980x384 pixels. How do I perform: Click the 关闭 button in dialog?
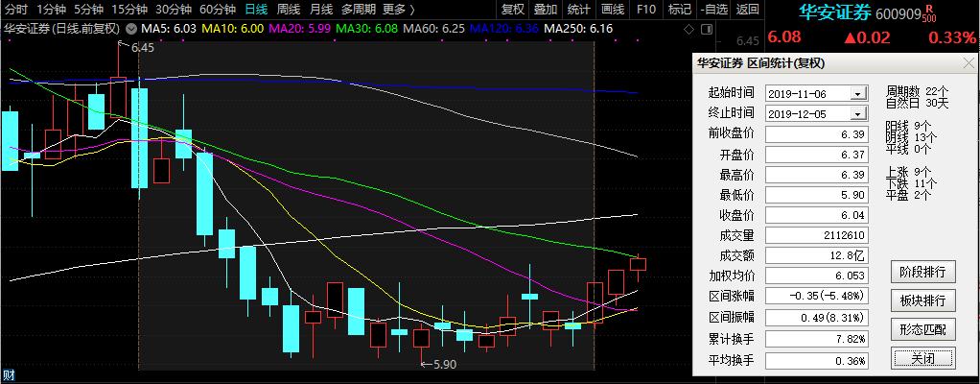point(922,358)
